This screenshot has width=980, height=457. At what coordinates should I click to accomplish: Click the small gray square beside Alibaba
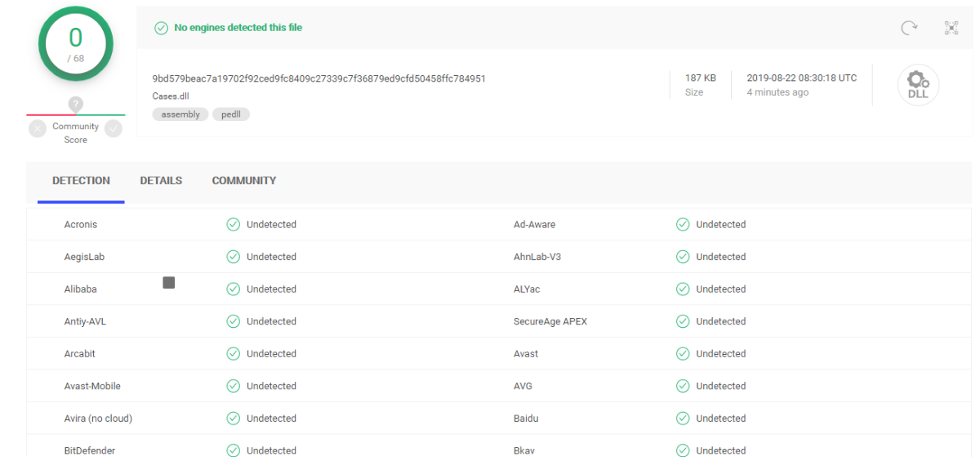coord(169,283)
